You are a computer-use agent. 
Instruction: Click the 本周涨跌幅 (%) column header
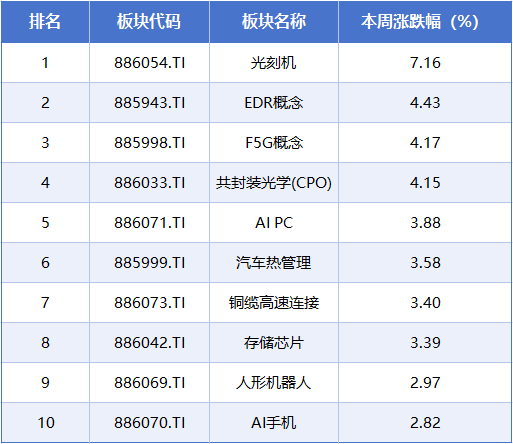click(420, 22)
